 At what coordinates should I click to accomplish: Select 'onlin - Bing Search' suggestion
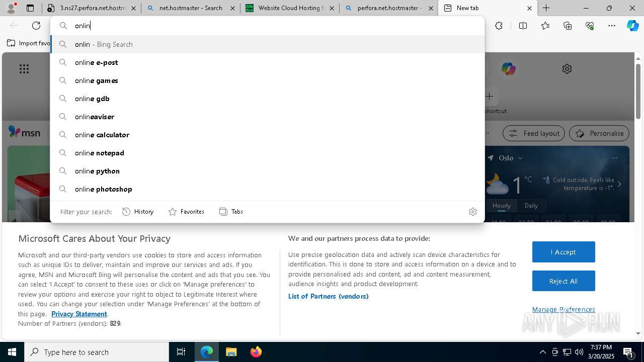(x=268, y=44)
